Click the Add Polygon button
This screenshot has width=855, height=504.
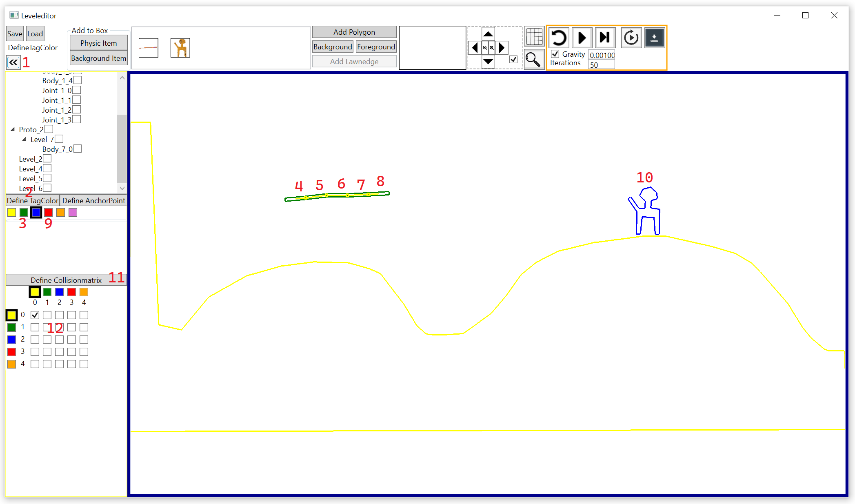(x=354, y=32)
